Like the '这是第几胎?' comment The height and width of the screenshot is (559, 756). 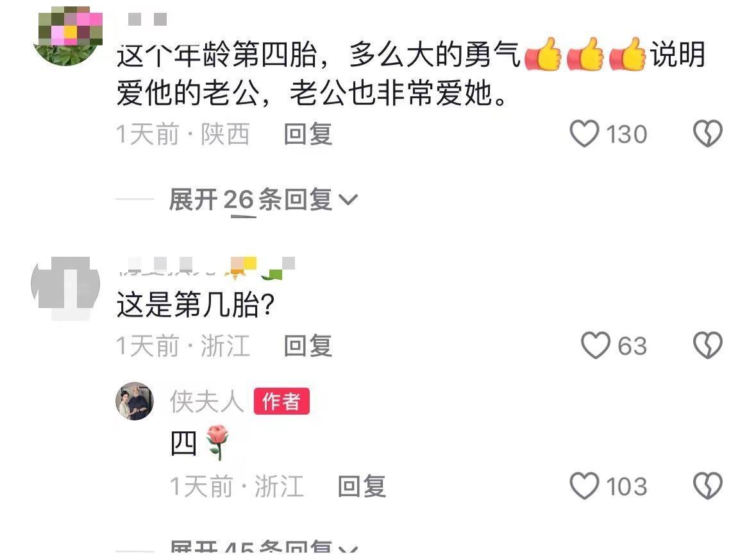coord(596,346)
